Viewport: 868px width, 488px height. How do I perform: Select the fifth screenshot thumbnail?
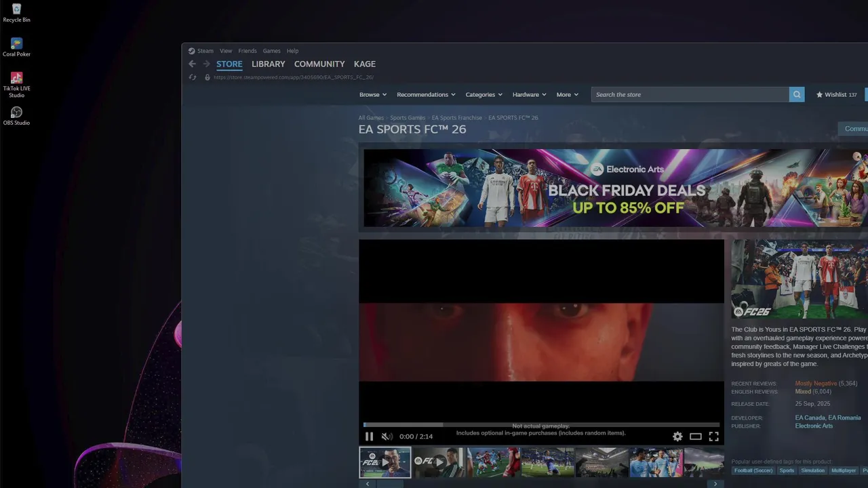pos(602,462)
